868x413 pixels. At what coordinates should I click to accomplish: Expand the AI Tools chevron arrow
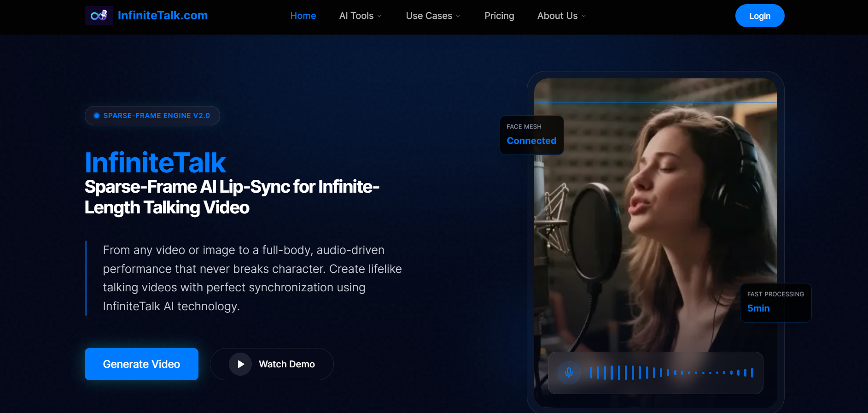pos(379,16)
